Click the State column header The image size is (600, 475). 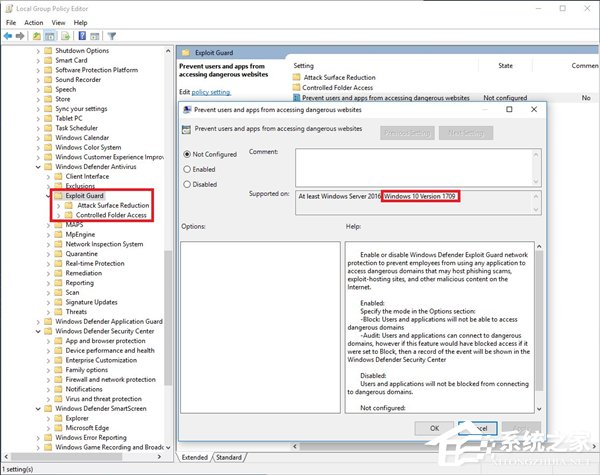pos(505,66)
